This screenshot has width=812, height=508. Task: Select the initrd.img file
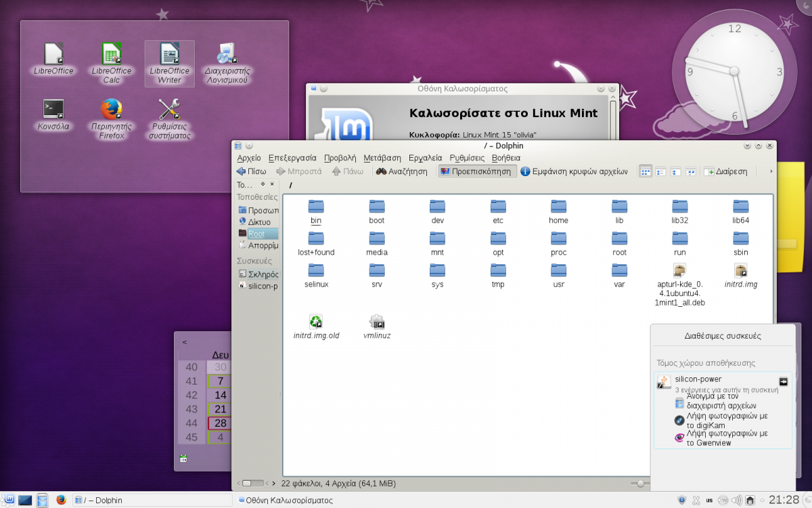741,276
